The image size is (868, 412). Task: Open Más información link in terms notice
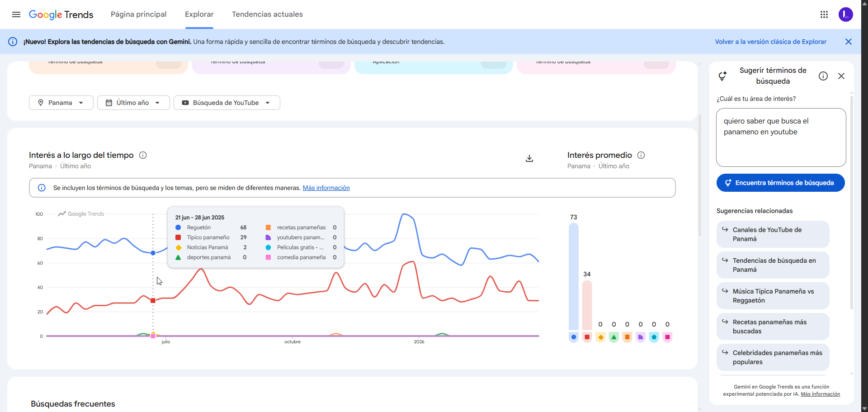click(x=326, y=188)
